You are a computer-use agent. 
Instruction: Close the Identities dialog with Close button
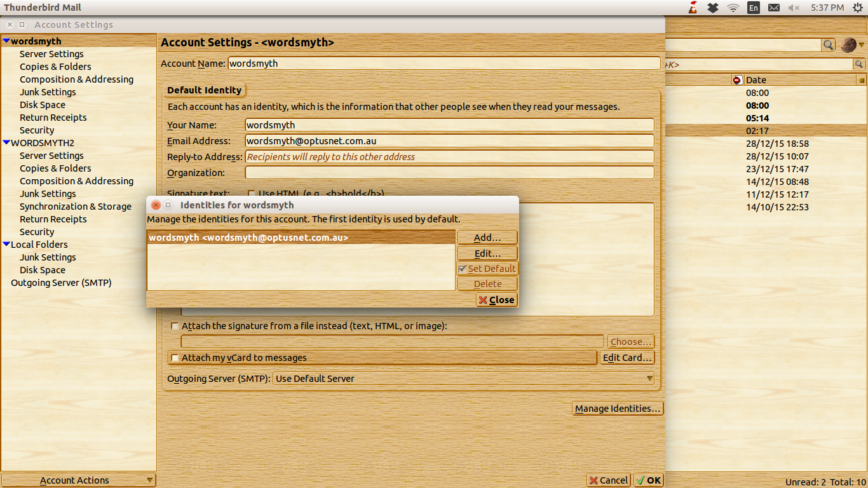pos(497,300)
